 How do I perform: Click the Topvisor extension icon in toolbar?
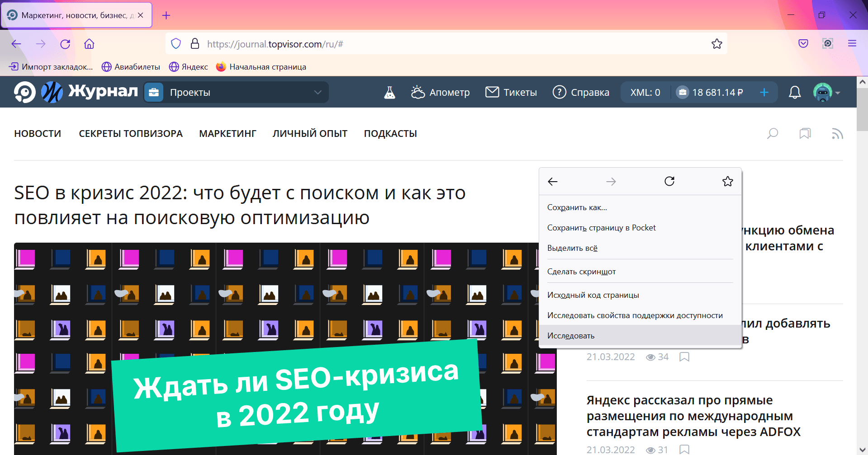pyautogui.click(x=828, y=43)
